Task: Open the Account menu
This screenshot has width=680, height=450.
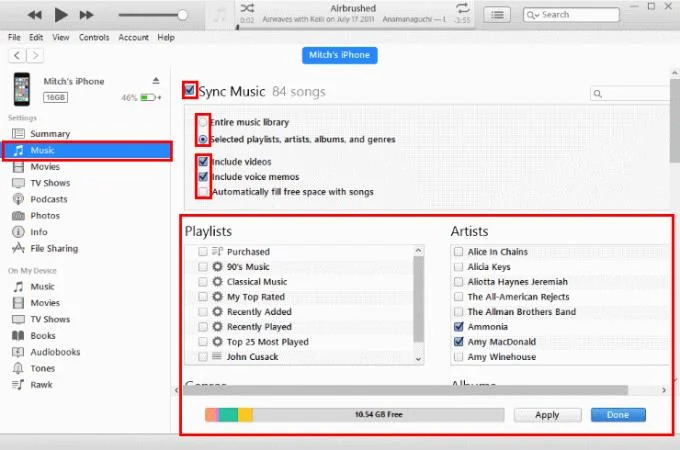Action: click(x=134, y=37)
